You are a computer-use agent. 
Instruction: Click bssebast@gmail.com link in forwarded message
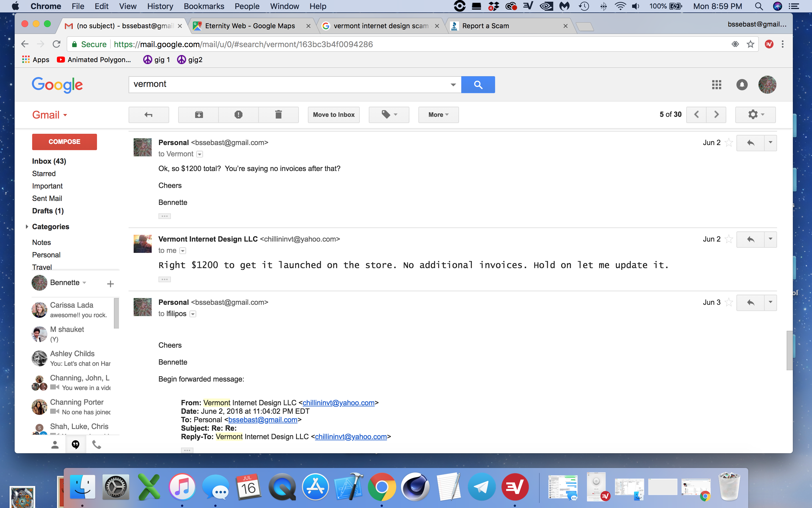[263, 420]
